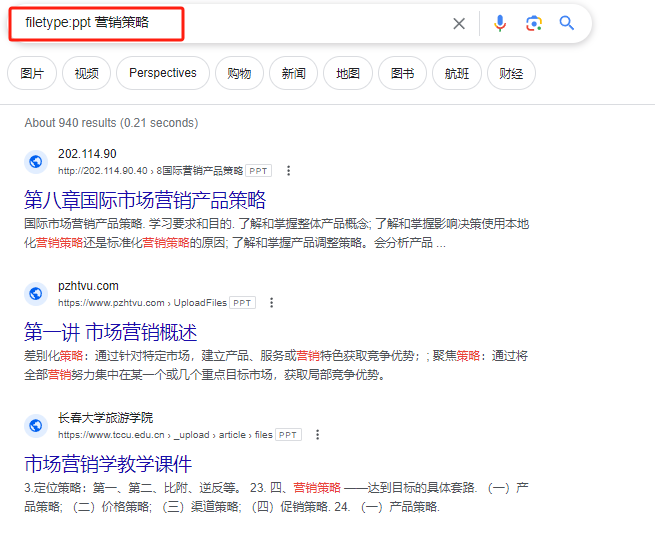Screen dimensions: 655x545
Task: Select the 图书 filter chip
Action: (x=402, y=74)
